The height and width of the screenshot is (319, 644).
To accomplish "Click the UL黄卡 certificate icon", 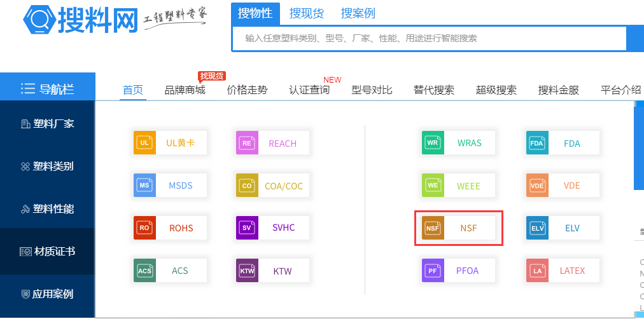I will pyautogui.click(x=144, y=143).
